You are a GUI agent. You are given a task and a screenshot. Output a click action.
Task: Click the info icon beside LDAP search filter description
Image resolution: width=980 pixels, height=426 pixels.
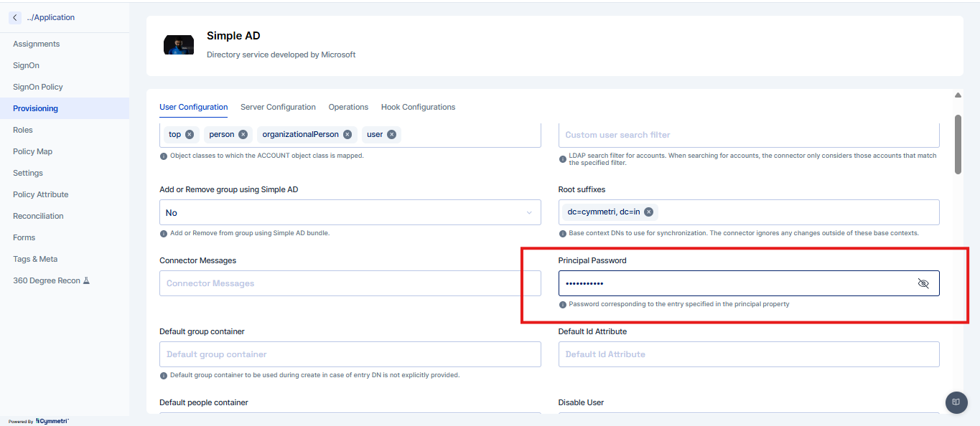563,159
